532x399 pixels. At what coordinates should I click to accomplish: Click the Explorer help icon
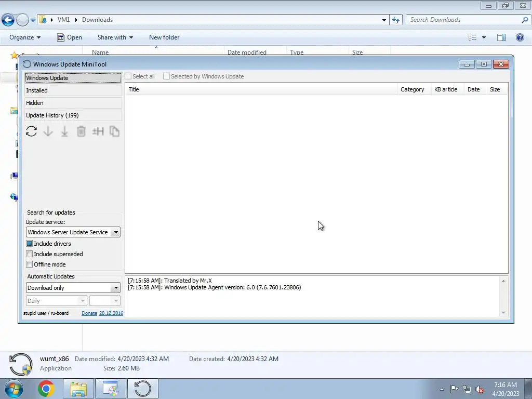pyautogui.click(x=520, y=37)
